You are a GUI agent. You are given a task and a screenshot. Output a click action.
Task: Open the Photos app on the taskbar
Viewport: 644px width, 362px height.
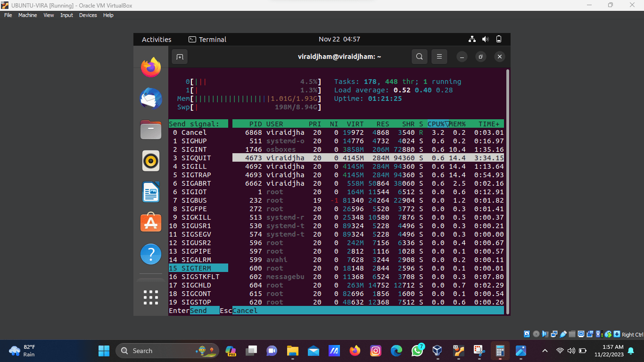(x=521, y=351)
